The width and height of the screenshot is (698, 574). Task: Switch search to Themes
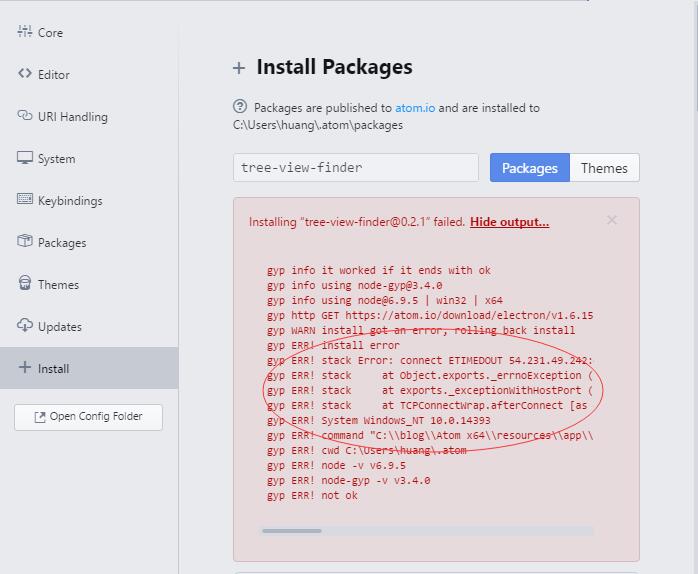click(x=604, y=168)
